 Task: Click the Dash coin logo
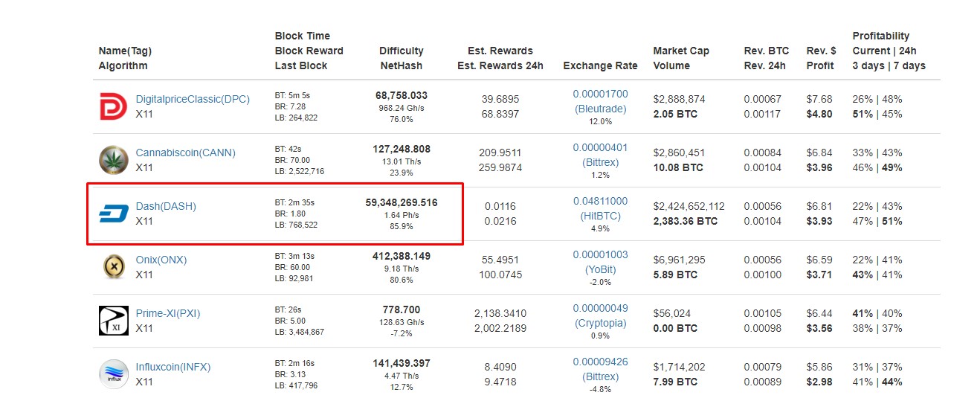coord(114,214)
